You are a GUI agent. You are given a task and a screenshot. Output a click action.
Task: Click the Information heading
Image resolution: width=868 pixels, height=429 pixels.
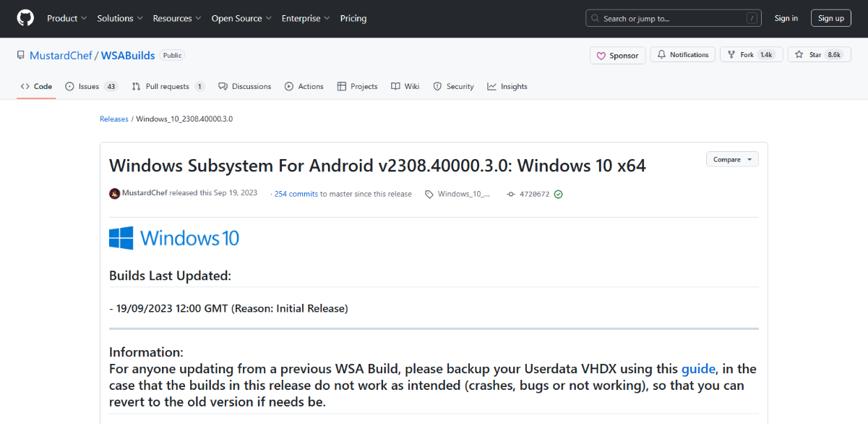(x=146, y=352)
